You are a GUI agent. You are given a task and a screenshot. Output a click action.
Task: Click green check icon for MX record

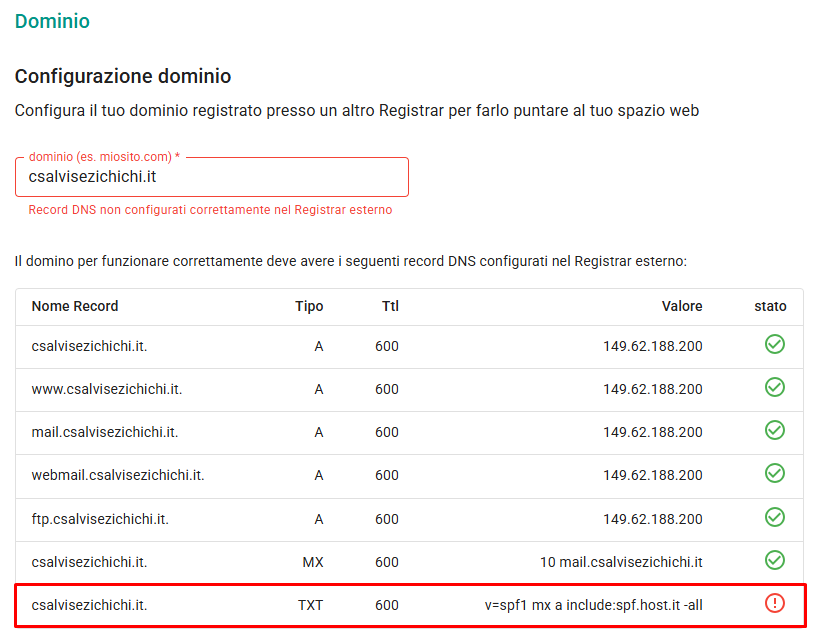pos(774,560)
